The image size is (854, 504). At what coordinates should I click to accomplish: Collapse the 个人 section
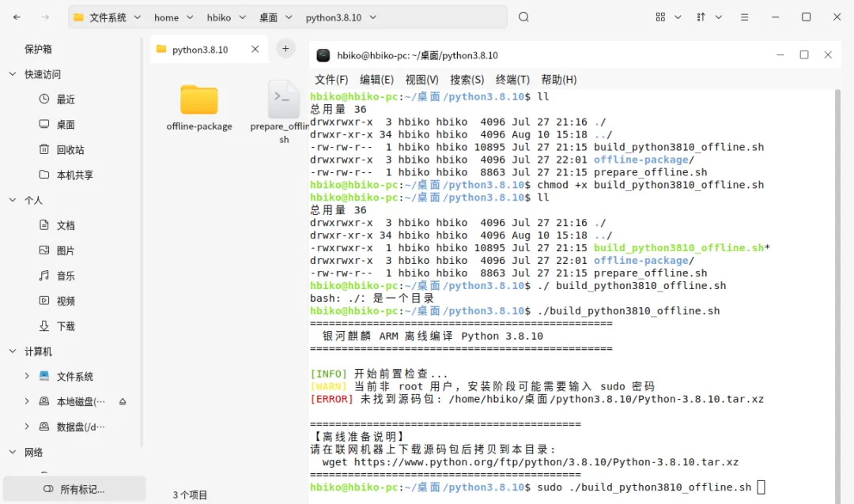13,200
